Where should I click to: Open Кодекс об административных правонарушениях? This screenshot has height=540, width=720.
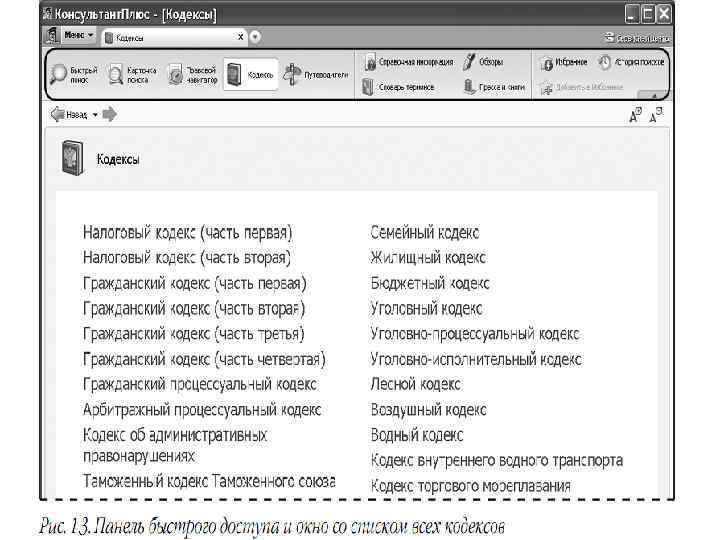click(174, 445)
